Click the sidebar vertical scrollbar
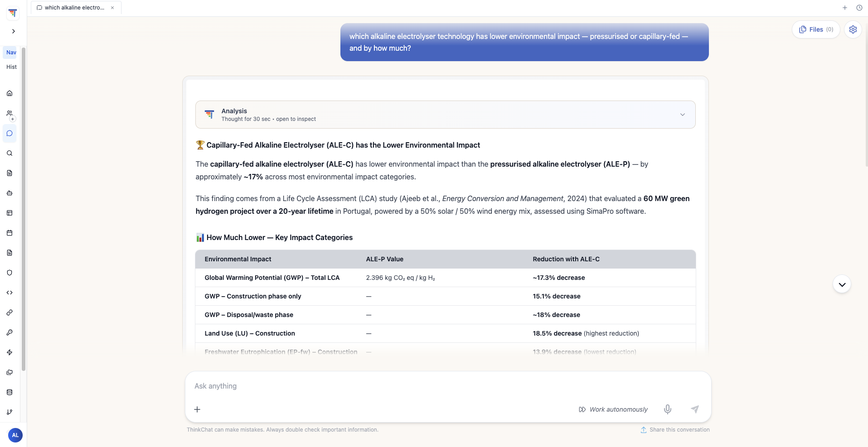This screenshot has height=447, width=868. (24, 208)
